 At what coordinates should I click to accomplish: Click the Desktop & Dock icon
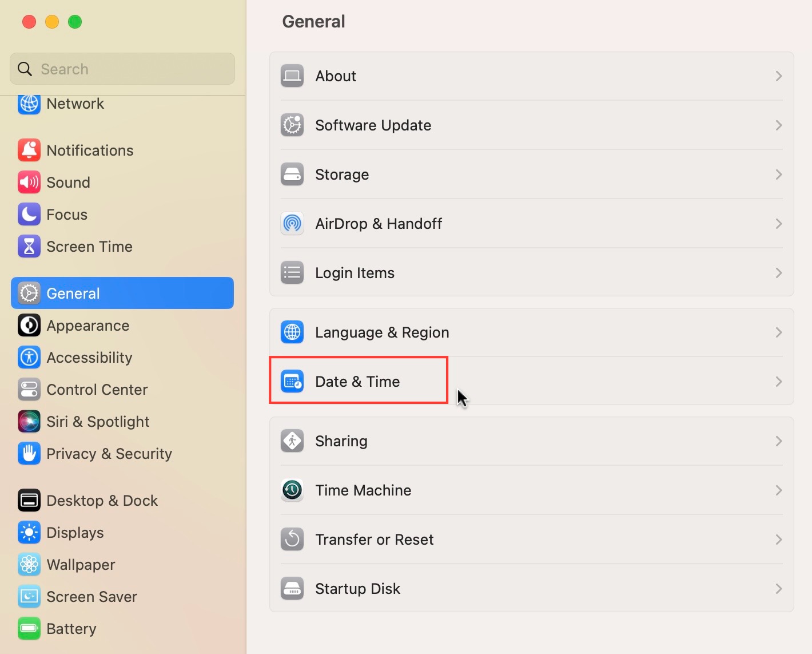click(x=29, y=501)
